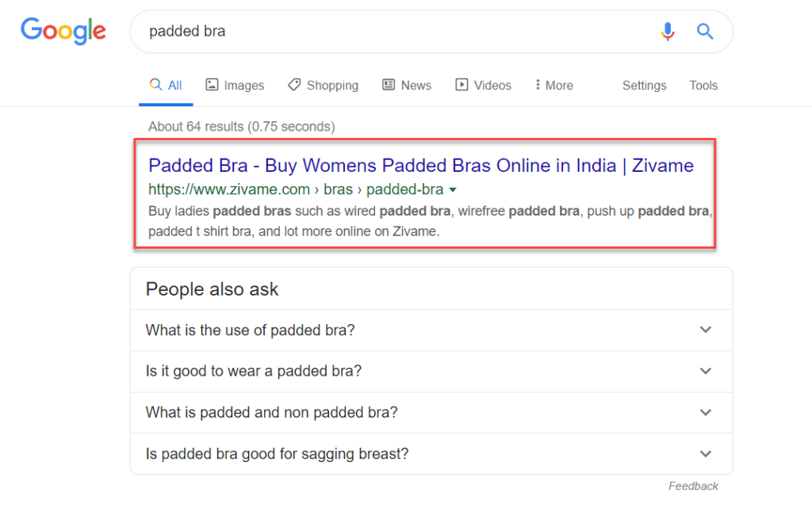Expand 'What is padded and non padded bra?'

coord(431,413)
